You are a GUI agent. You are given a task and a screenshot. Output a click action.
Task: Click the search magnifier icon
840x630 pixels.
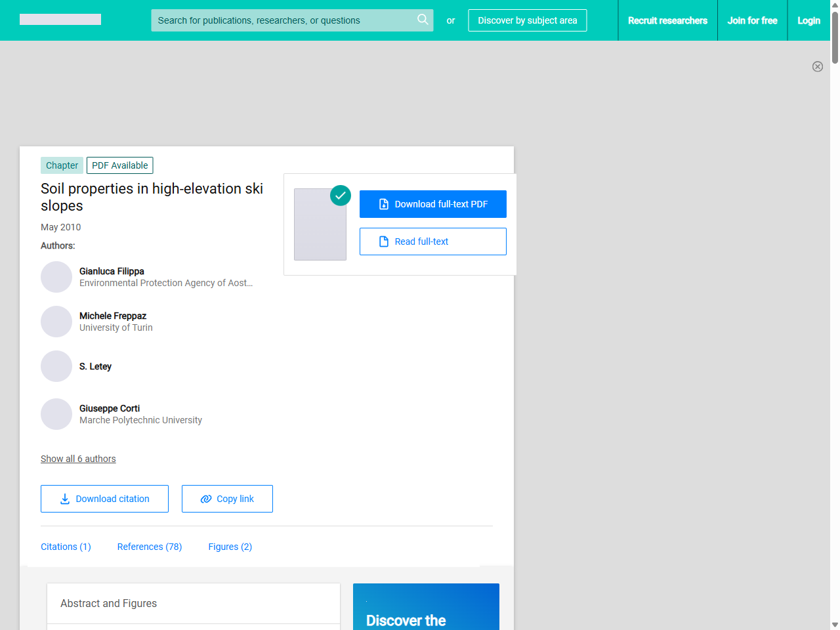click(423, 20)
